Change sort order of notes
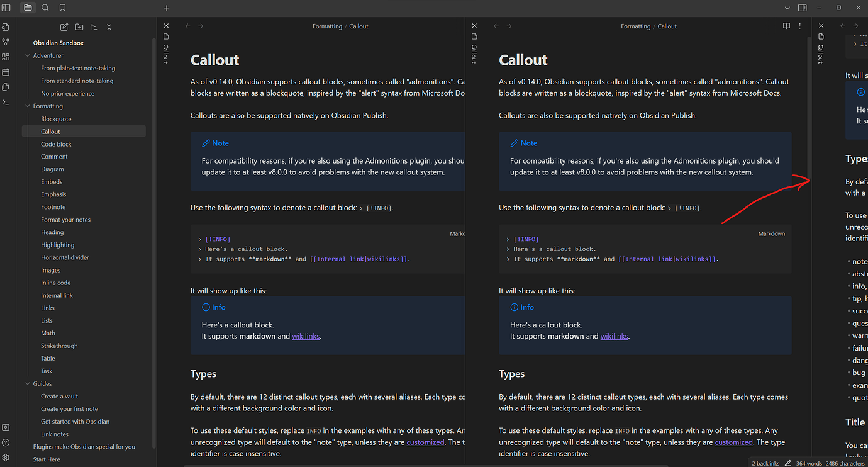Screen dimensions: 868x467 [x=94, y=26]
